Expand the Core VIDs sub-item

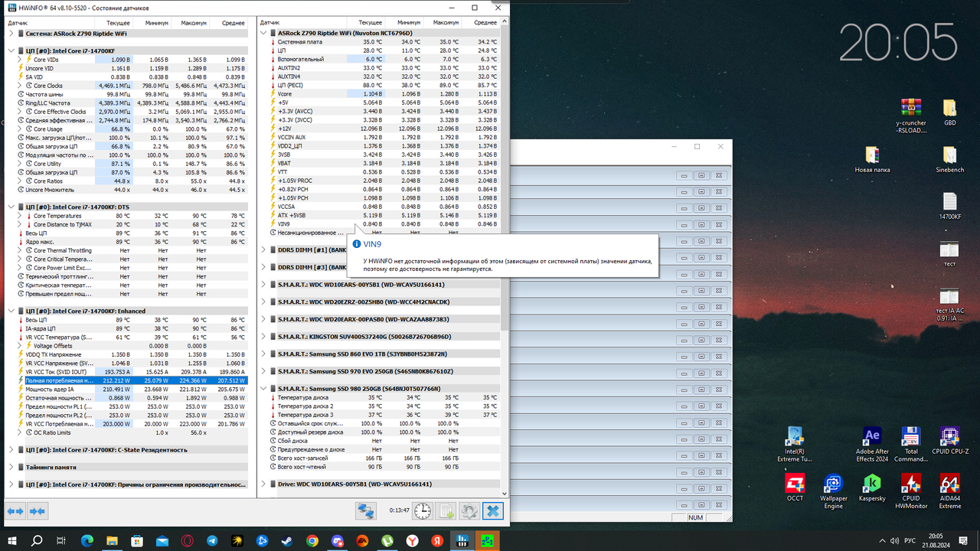pyautogui.click(x=19, y=60)
